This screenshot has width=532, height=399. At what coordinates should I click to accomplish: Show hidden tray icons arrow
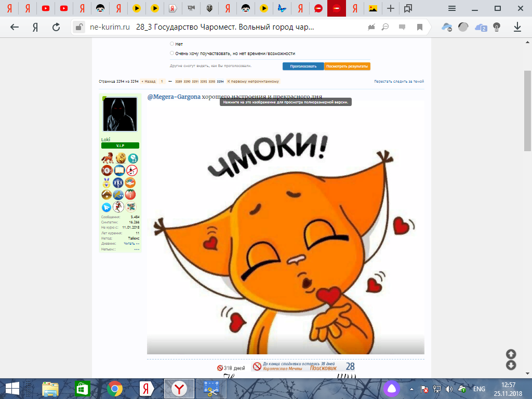pos(411,389)
